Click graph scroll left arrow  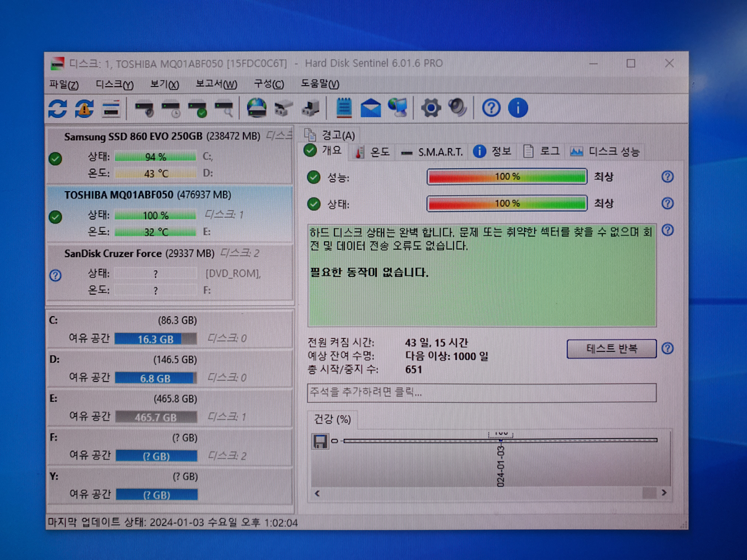(x=317, y=494)
